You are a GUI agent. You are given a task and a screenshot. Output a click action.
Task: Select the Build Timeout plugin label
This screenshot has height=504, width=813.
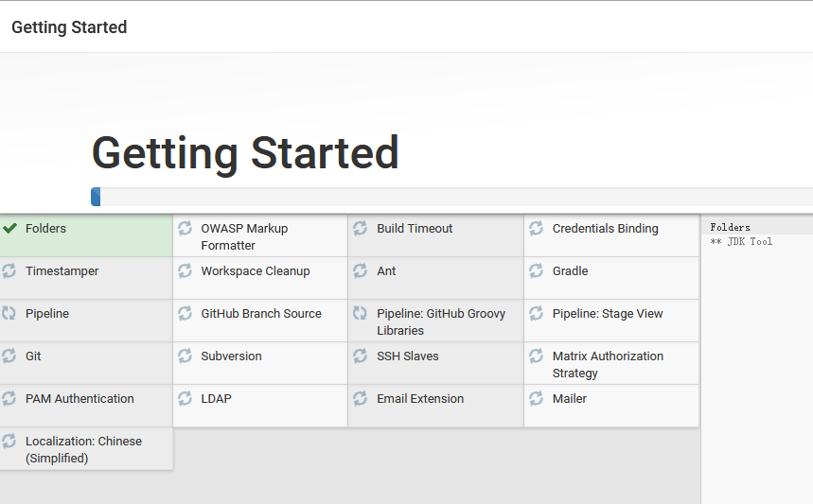coord(415,229)
